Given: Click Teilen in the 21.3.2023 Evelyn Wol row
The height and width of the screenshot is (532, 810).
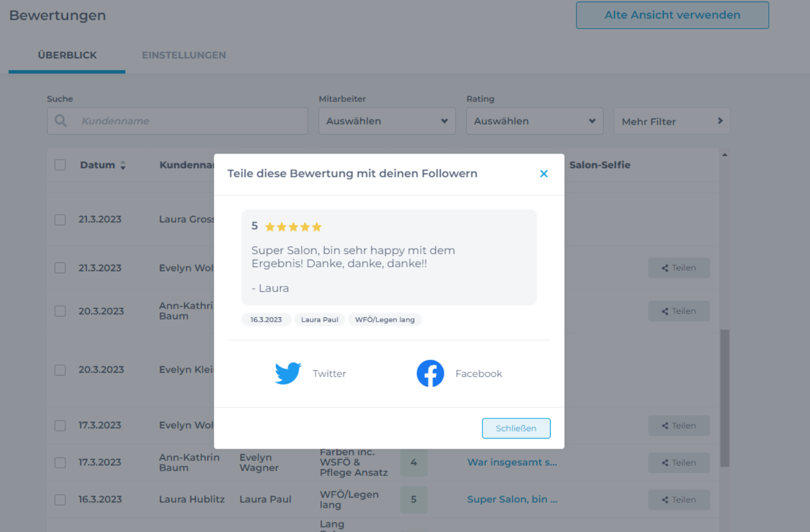Looking at the screenshot, I should (x=679, y=268).
